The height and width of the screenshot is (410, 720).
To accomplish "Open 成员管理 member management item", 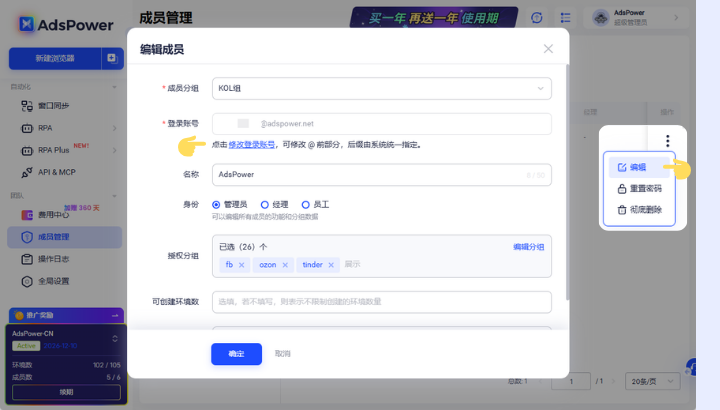I will (65, 237).
